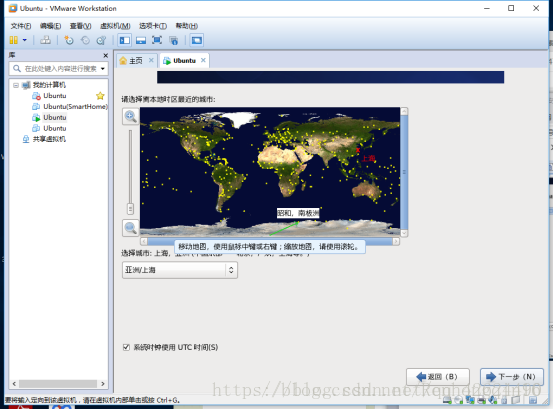
Task: Take a snapshot of this virtual machine
Action: coord(68,40)
